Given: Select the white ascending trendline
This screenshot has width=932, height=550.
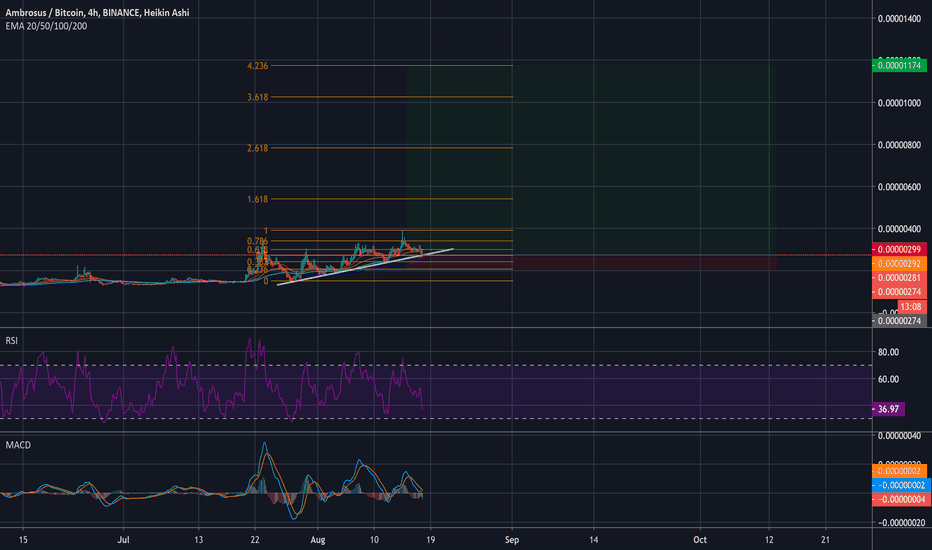Looking at the screenshot, I should [x=365, y=267].
